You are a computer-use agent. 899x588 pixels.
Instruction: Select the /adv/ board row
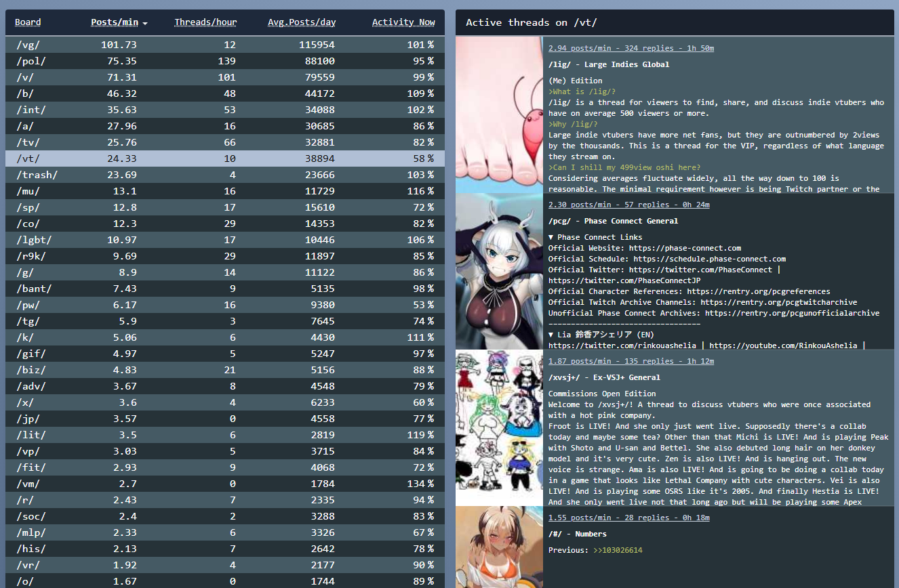pos(225,386)
